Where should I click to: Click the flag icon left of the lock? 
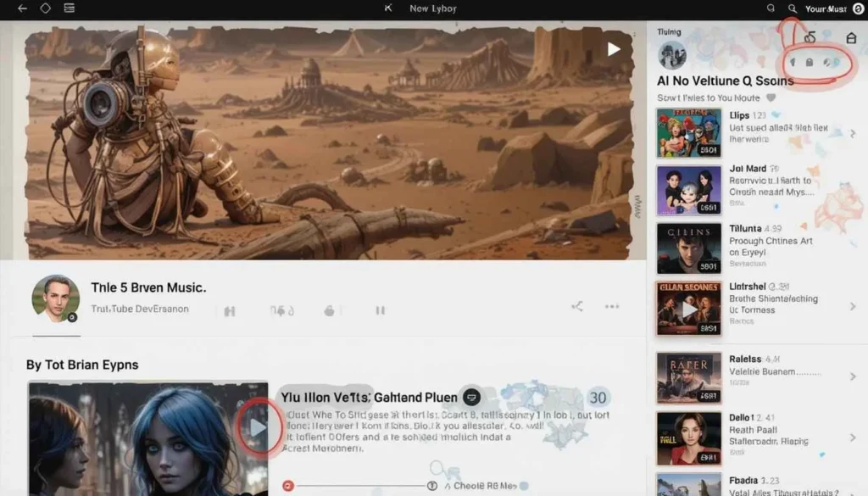(x=793, y=62)
